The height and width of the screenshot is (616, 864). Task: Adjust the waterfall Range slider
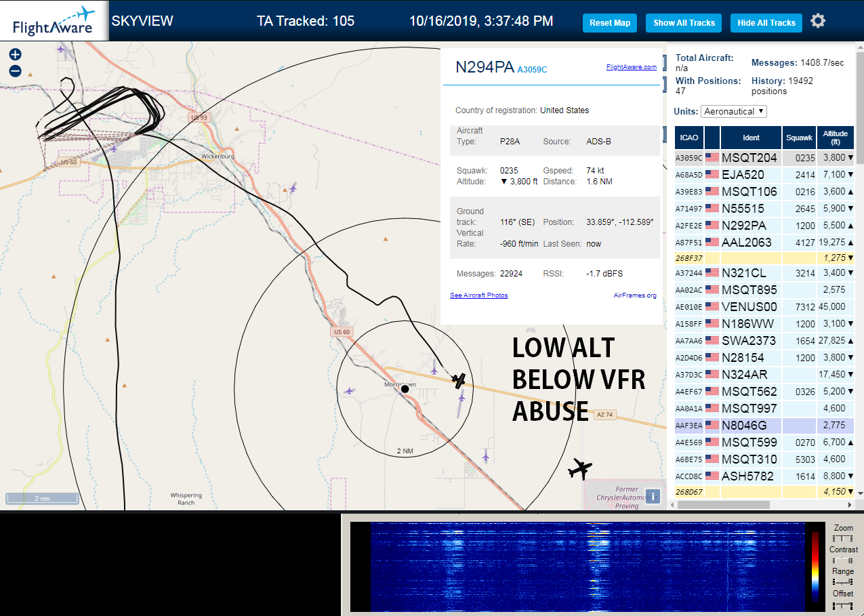click(843, 582)
